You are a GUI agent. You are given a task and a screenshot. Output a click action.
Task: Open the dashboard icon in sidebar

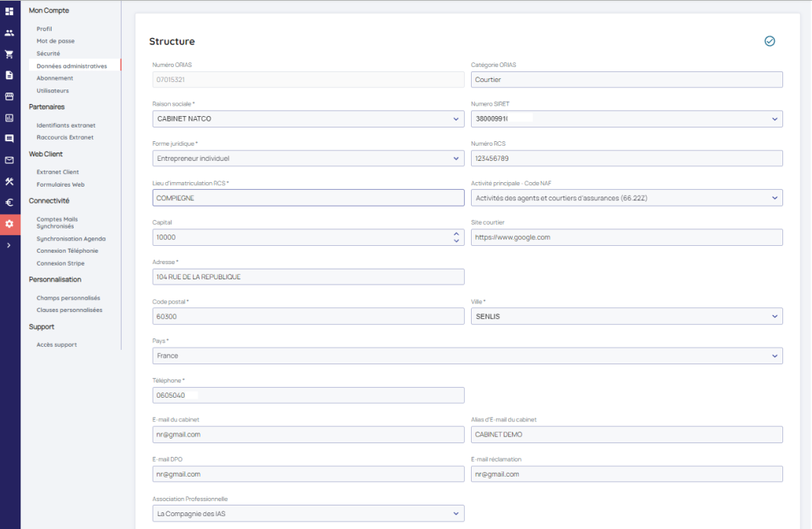(9, 11)
